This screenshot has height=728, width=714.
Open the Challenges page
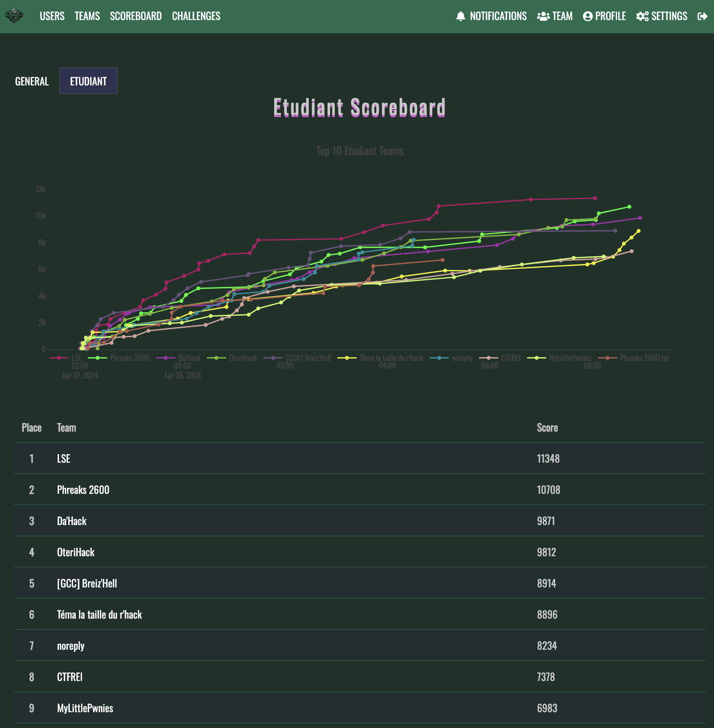tap(196, 16)
